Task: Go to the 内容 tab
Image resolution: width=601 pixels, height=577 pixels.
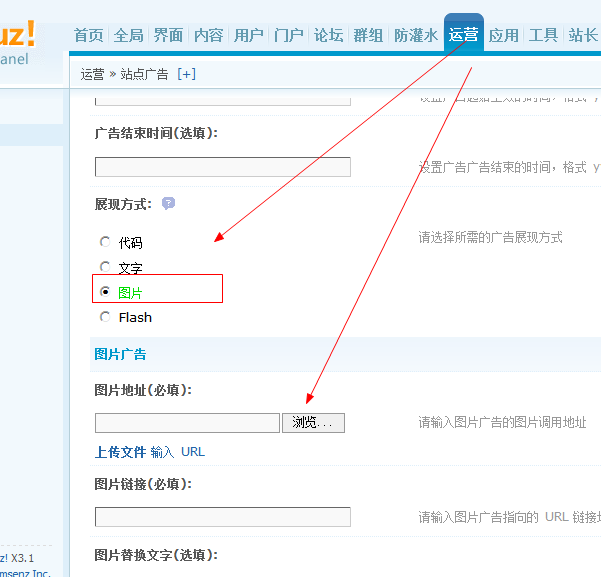Action: pyautogui.click(x=209, y=36)
